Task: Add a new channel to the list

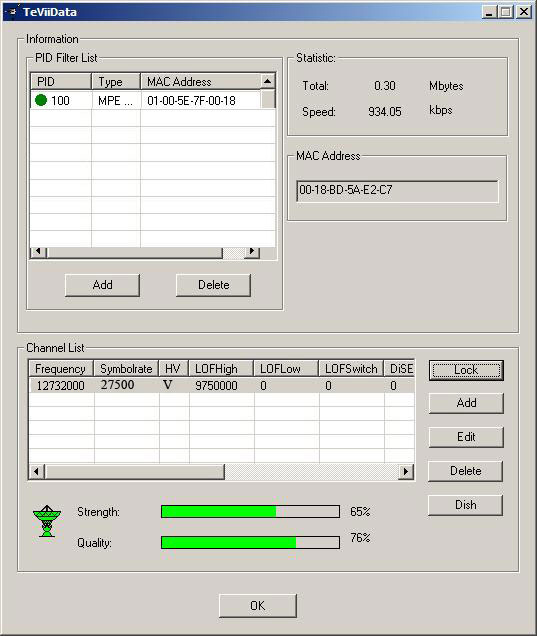Action: click(x=466, y=403)
